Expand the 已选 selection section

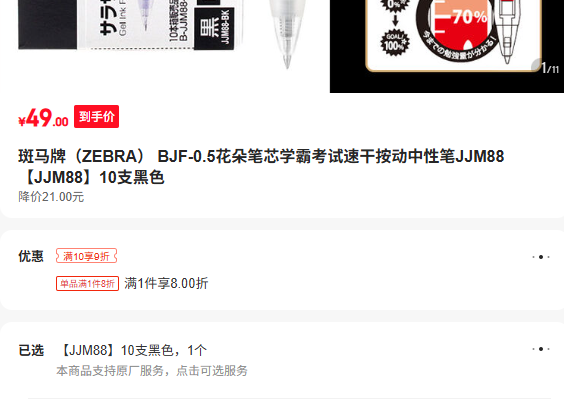(282, 360)
